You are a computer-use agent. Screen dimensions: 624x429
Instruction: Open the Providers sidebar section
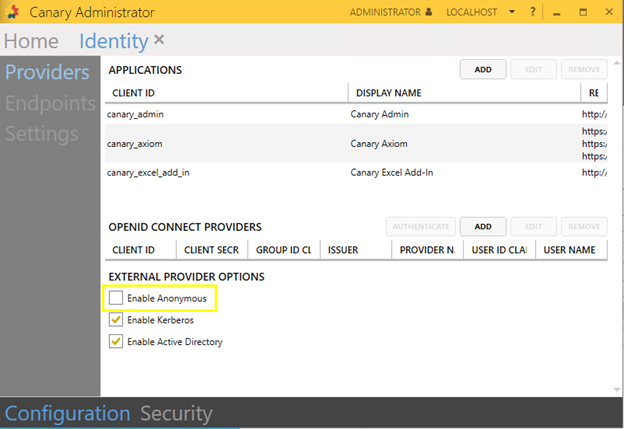47,72
